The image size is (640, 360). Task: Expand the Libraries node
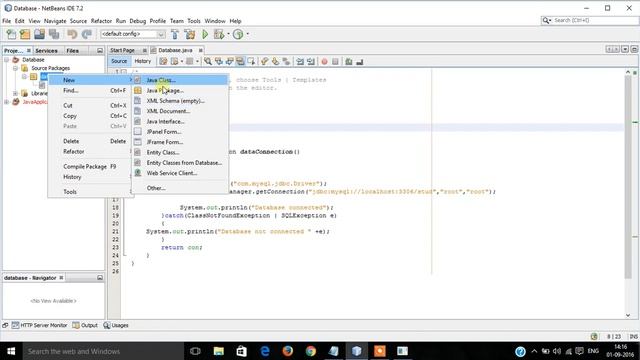16,93
